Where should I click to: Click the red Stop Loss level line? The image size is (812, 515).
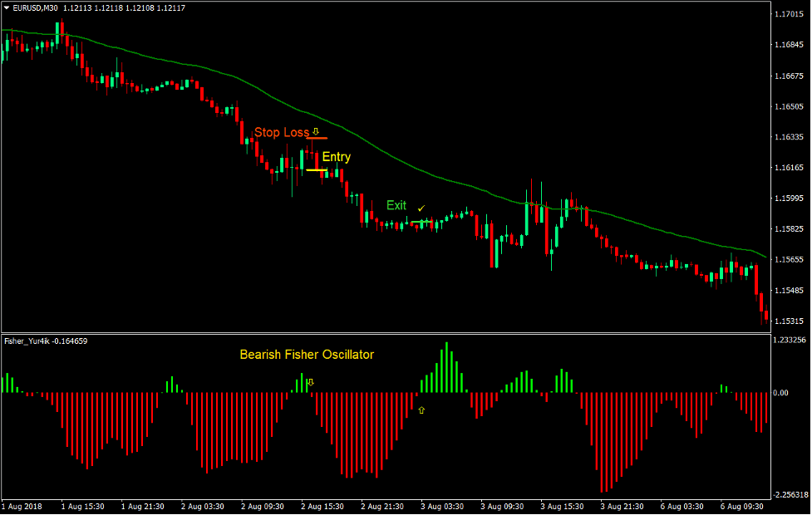(x=317, y=138)
